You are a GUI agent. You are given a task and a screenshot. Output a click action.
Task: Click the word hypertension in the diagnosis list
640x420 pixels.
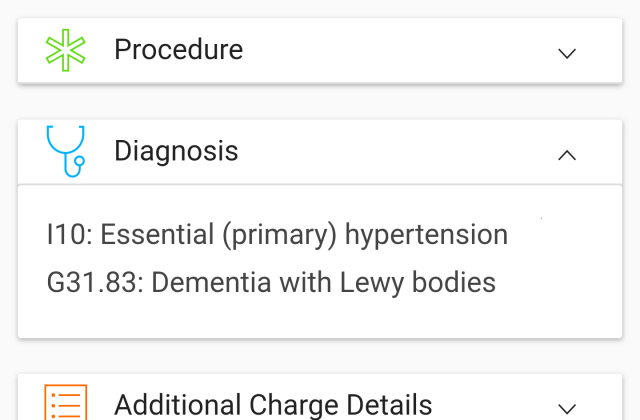426,236
